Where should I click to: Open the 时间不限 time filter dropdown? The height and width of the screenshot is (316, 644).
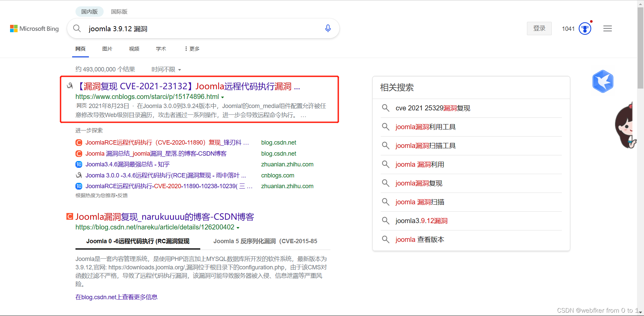166,69
